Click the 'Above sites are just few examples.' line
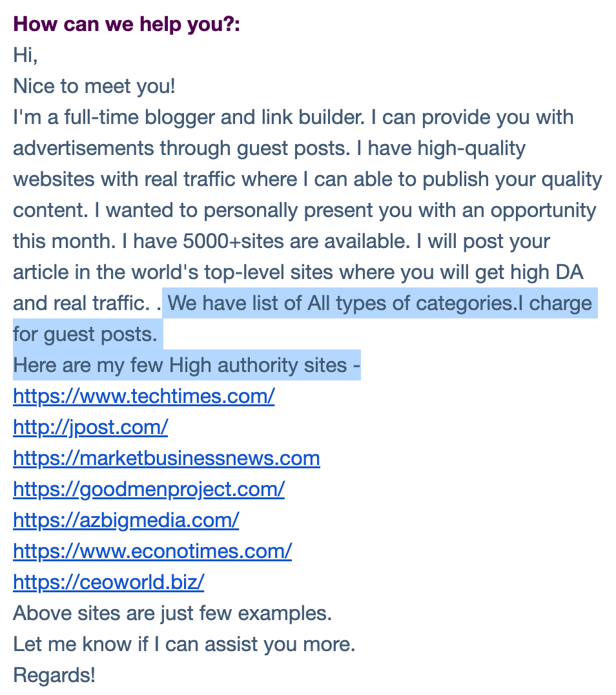The image size is (616, 695). click(x=172, y=614)
